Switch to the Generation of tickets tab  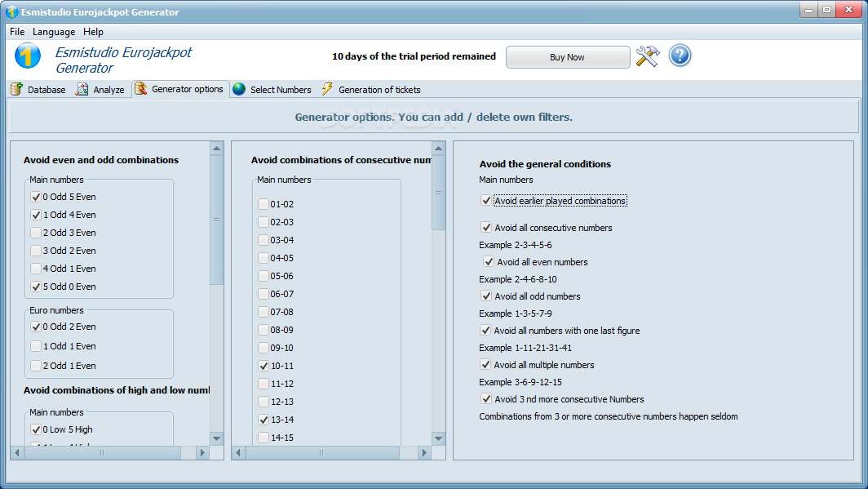pyautogui.click(x=371, y=89)
